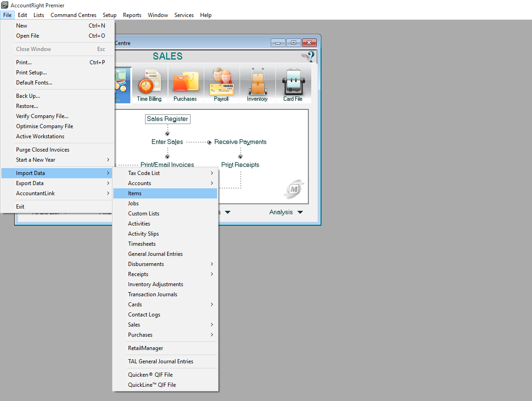Select TAL General Journal Entries option
This screenshot has height=401, width=532.
[165, 361]
